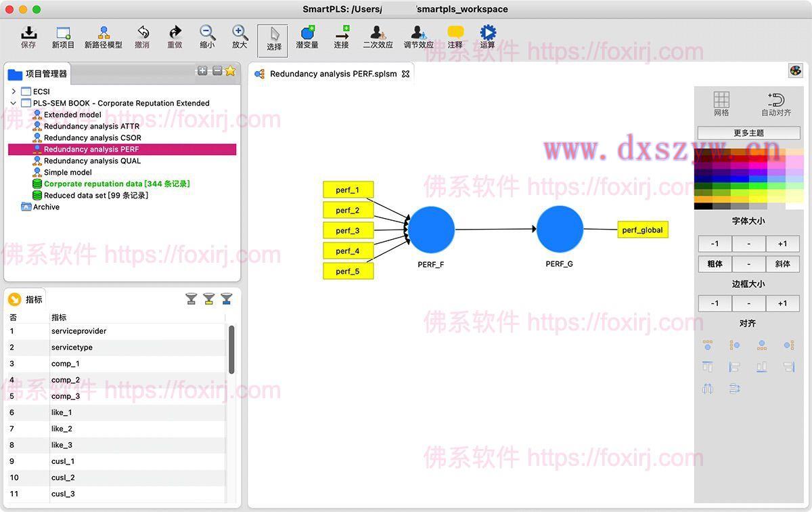Viewport: 812px width, 512px height.
Task: Select the cusl_3 indicator row
Action: [116, 494]
